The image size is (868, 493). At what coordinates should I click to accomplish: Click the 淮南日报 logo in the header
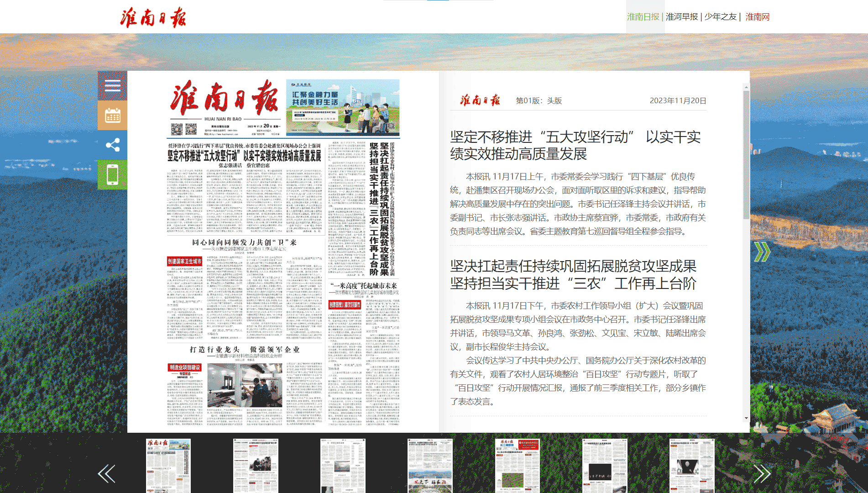pyautogui.click(x=153, y=18)
